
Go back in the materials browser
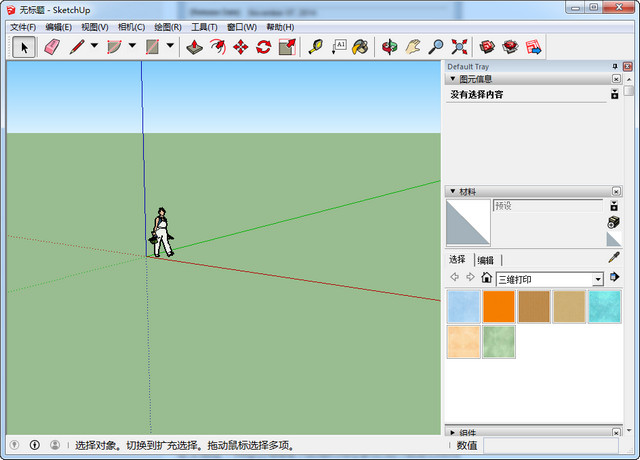point(455,277)
